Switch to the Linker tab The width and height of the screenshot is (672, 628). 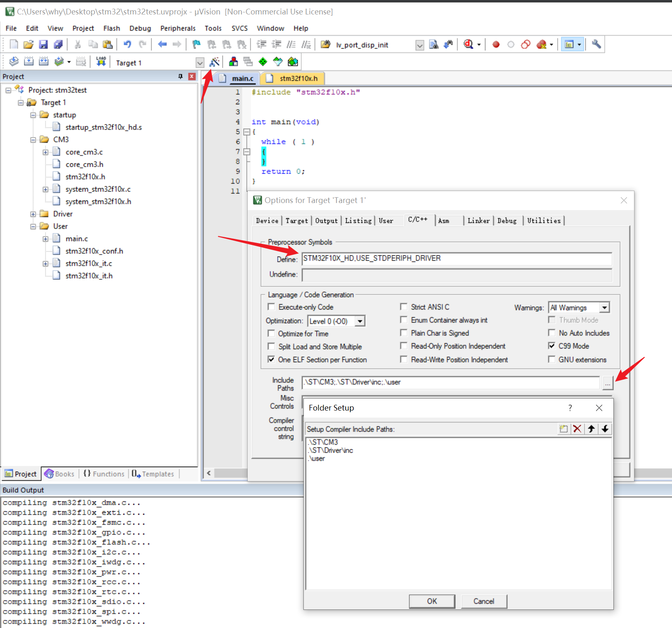point(478,221)
